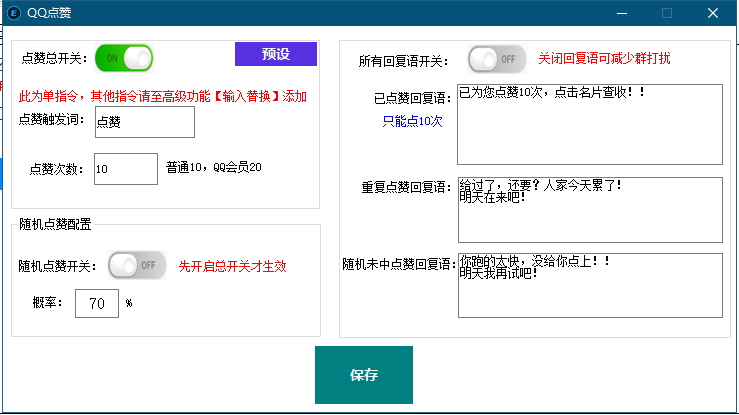Minimize the QQ点赞 window
Viewport: 739px width, 415px height.
(x=621, y=13)
